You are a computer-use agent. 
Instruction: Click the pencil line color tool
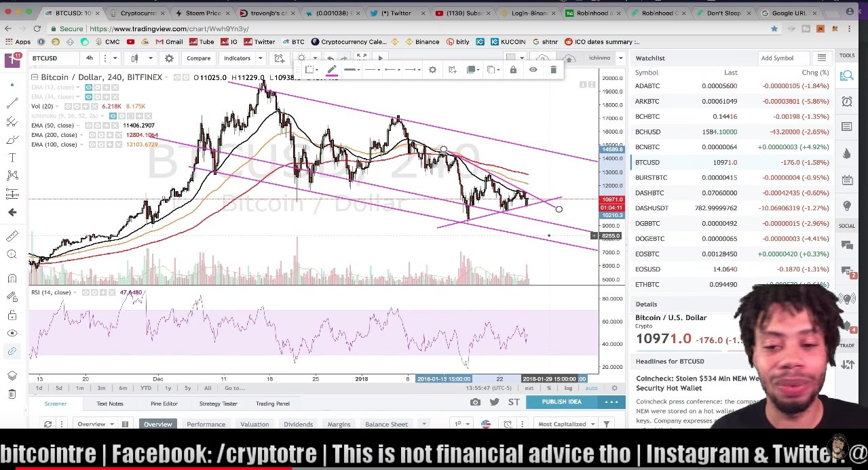332,70
